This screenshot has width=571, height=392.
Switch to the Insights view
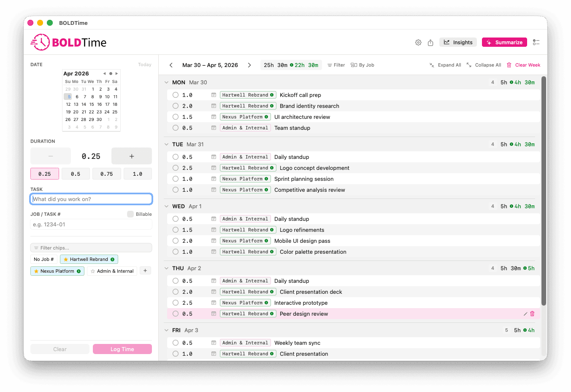458,42
